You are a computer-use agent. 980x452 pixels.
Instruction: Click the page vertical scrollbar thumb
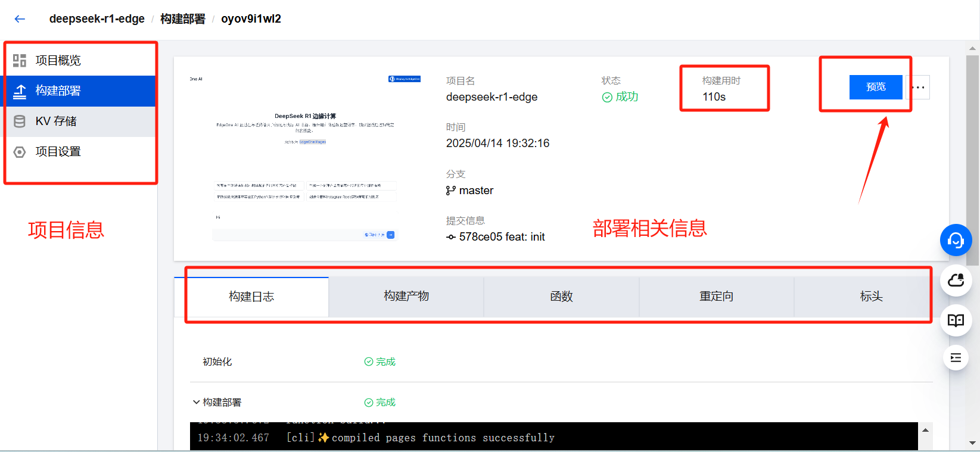(972, 160)
